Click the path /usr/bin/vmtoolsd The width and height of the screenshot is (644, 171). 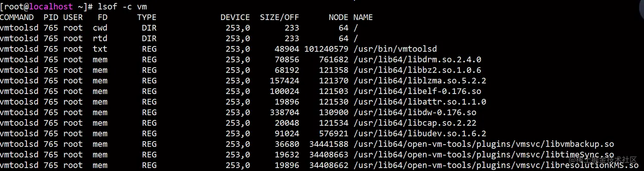pos(395,49)
